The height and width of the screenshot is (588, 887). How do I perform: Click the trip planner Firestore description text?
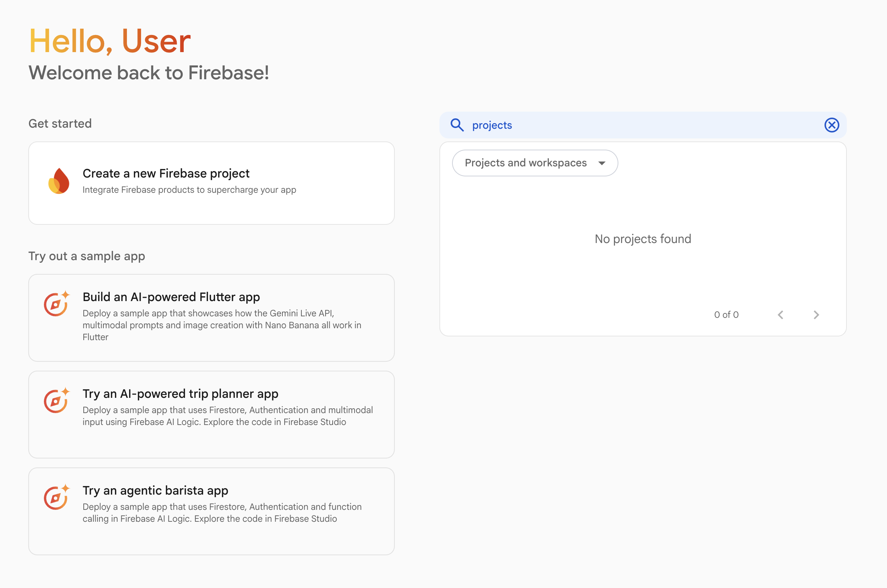coord(228,416)
